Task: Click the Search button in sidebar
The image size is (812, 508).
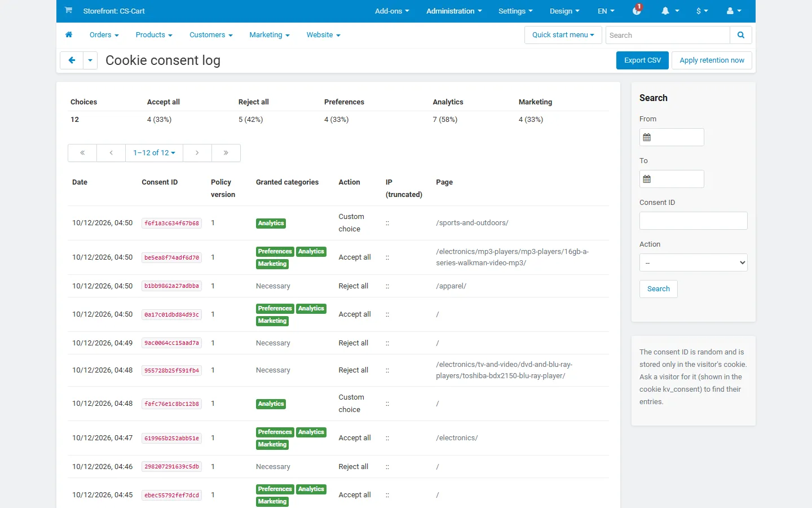Action: (x=658, y=289)
